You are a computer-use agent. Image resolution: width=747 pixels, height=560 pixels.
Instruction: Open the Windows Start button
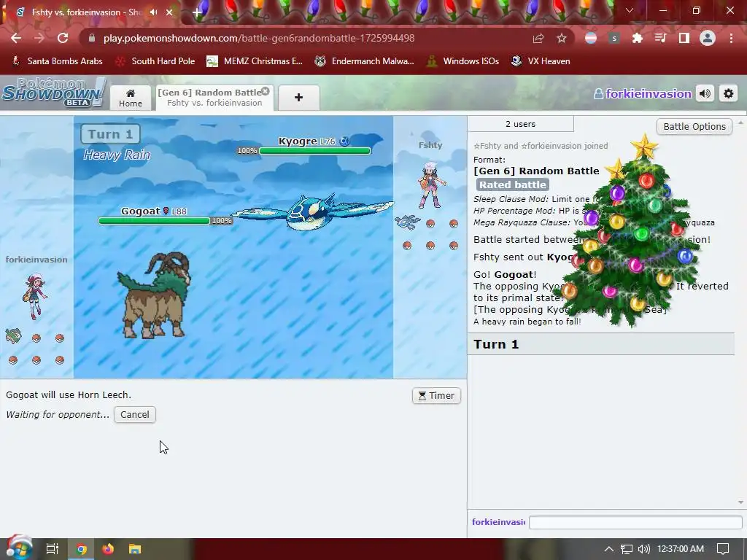click(19, 548)
